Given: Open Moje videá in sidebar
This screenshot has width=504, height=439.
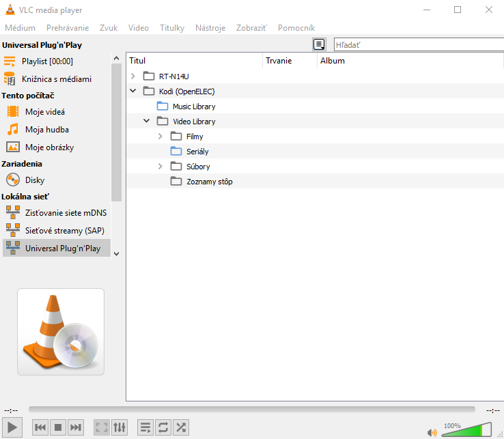Looking at the screenshot, I should tap(56, 112).
